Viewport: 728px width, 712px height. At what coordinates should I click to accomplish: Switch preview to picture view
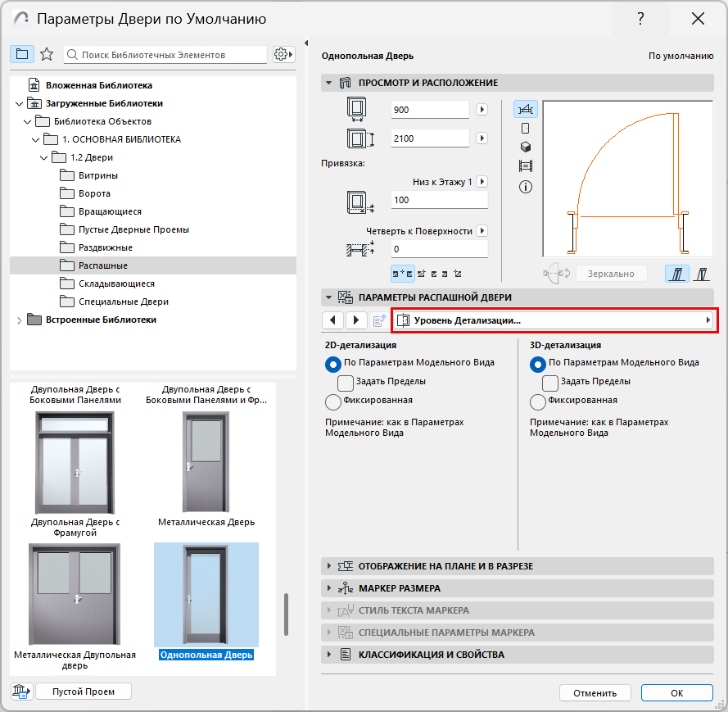coord(526,166)
